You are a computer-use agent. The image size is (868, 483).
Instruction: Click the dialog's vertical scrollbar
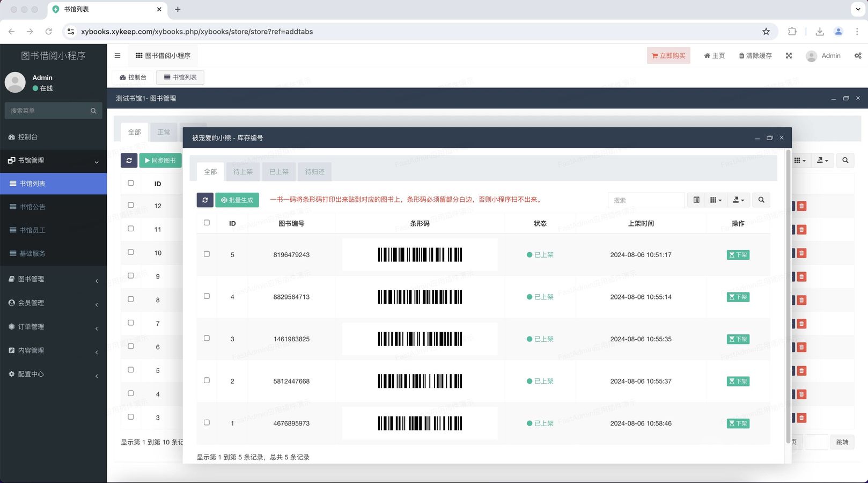coord(788,295)
